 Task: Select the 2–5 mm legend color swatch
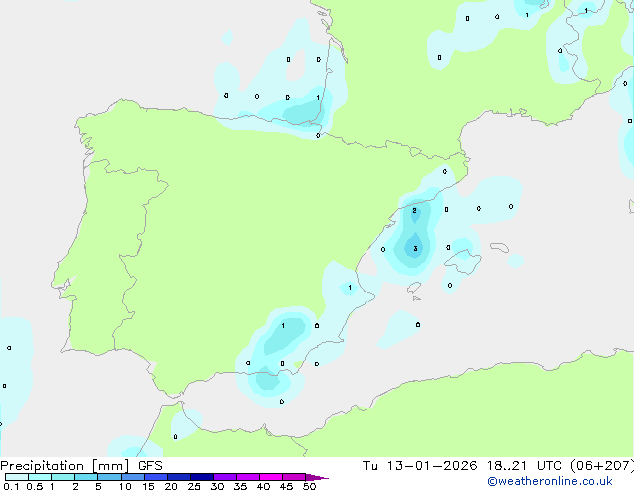coord(86,477)
